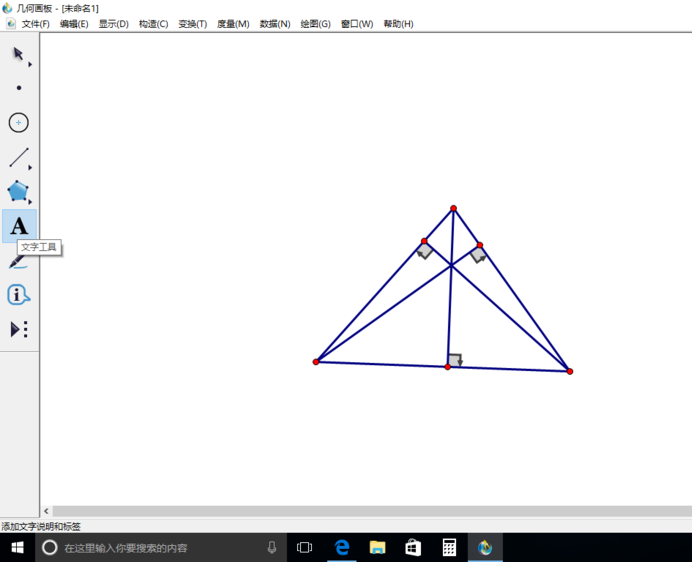Open Task View on the taskbar
Screen dimensions: 692x562
tap(305, 548)
